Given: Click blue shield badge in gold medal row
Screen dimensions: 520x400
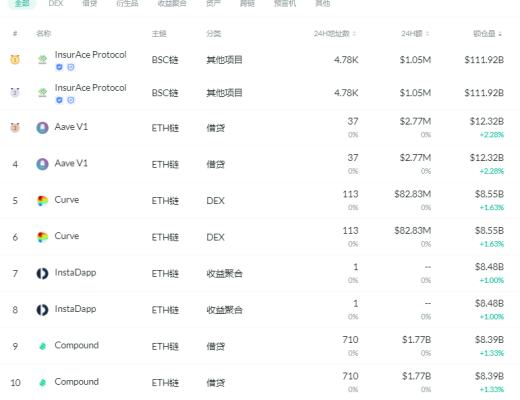Looking at the screenshot, I should [x=59, y=67].
